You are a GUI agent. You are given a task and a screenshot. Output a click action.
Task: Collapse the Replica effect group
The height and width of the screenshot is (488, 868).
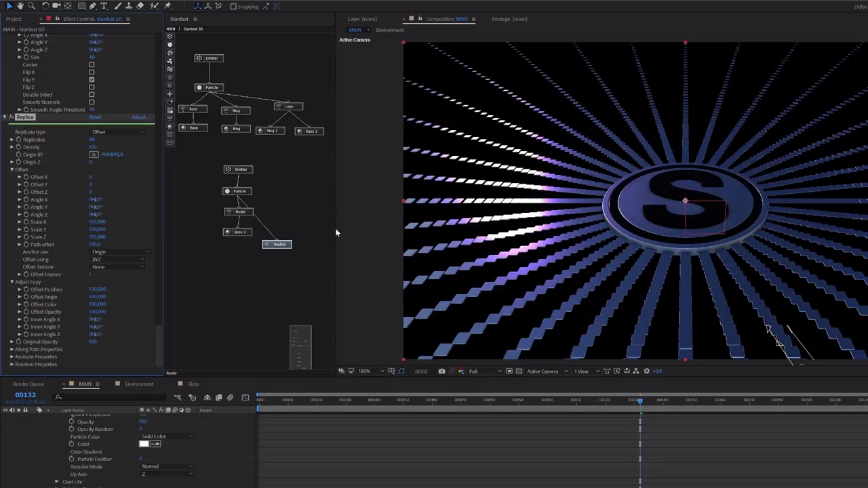(5, 117)
